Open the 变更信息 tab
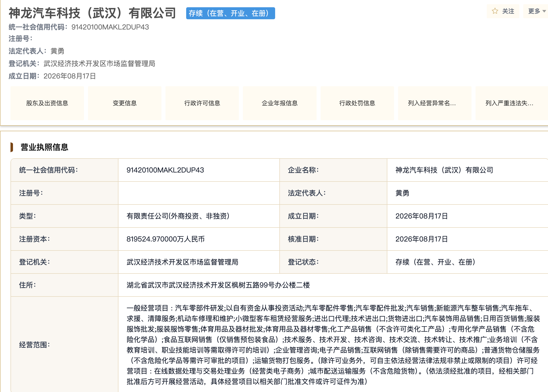 click(x=125, y=103)
